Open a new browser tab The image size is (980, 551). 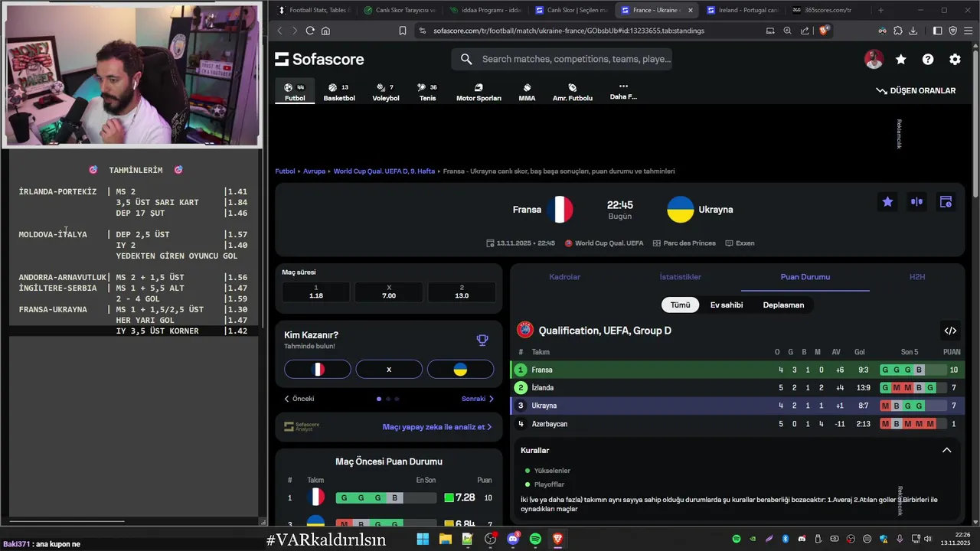pyautogui.click(x=880, y=10)
